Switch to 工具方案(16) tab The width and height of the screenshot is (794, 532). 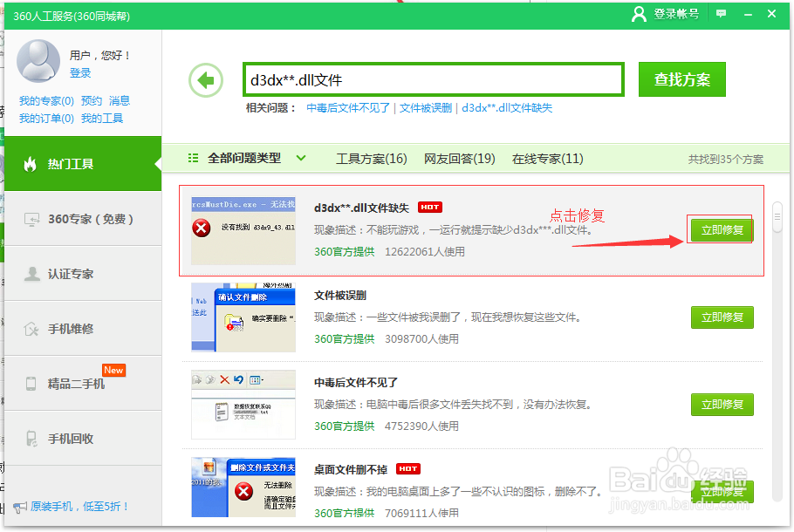[x=372, y=159]
